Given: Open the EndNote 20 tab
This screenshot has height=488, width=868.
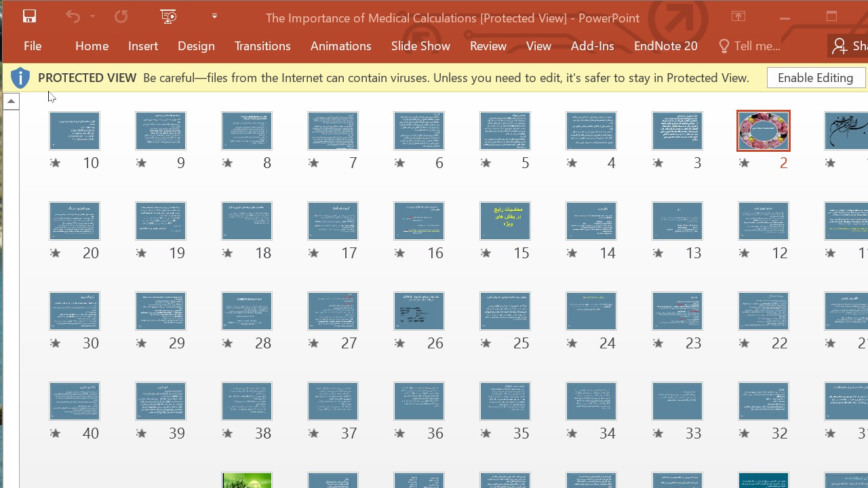Looking at the screenshot, I should point(665,46).
